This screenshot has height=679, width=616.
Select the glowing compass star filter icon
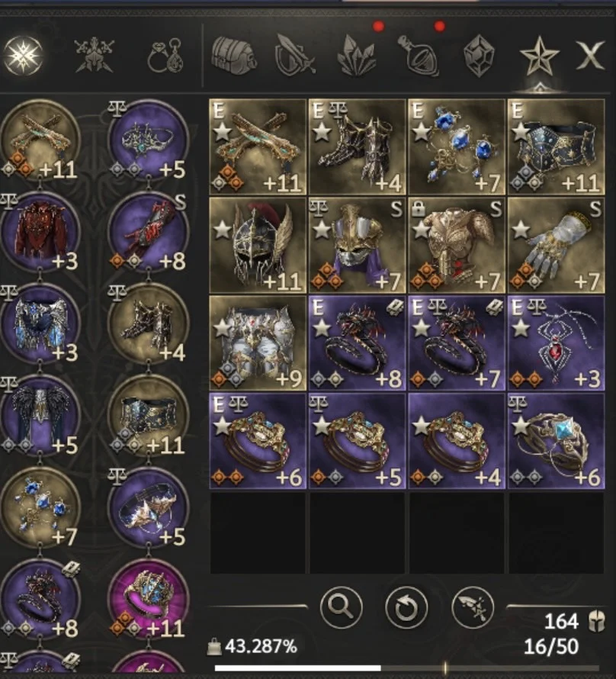click(23, 56)
